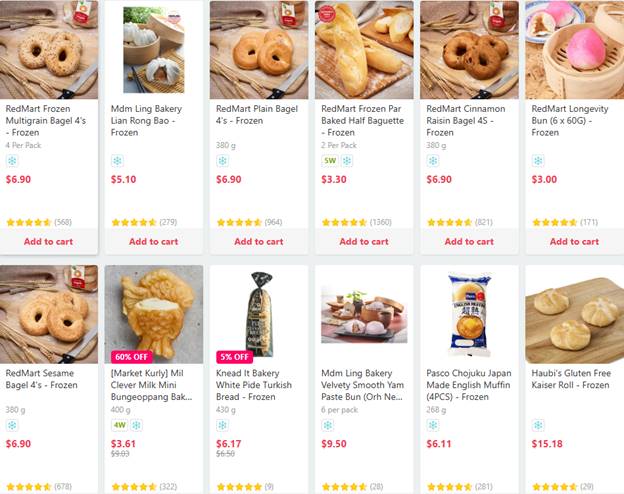Click frozen snowflake icon under Multigrain Bagel
Viewport: 624px width, 494px height.
[x=12, y=160]
